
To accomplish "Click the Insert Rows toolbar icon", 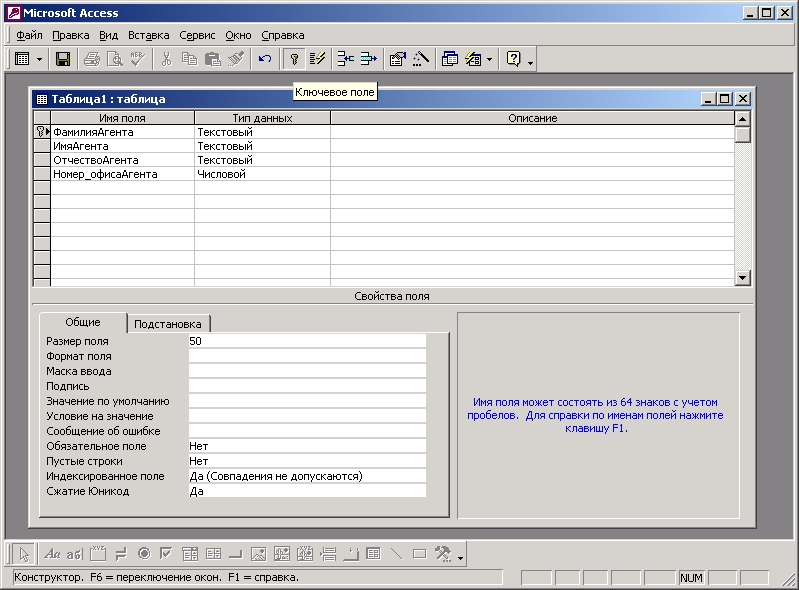I will [346, 59].
